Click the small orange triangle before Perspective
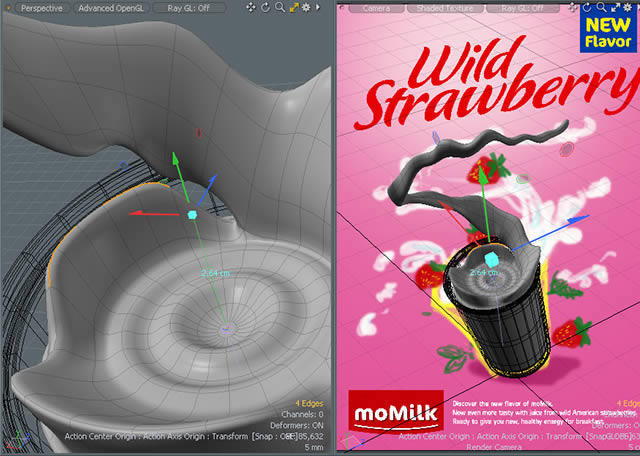This screenshot has width=640, height=456. [10, 8]
